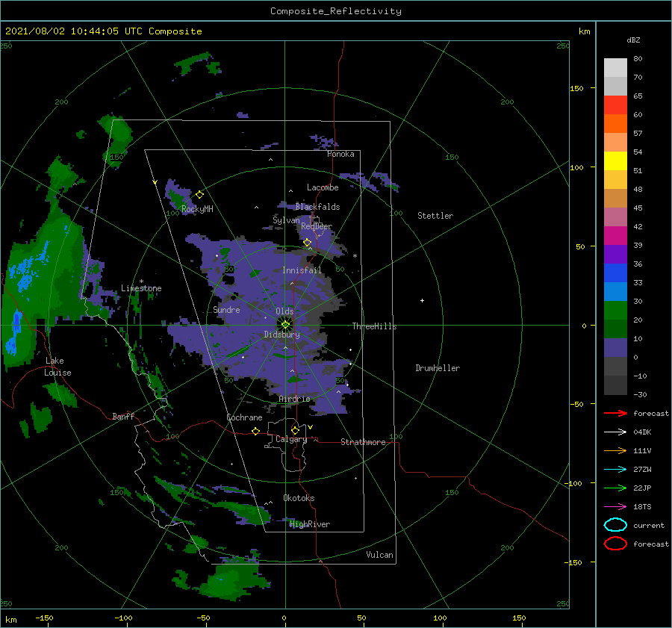Viewport: 672px width, 628px height.
Task: Click the 04DK legend text
Action: pyautogui.click(x=642, y=432)
